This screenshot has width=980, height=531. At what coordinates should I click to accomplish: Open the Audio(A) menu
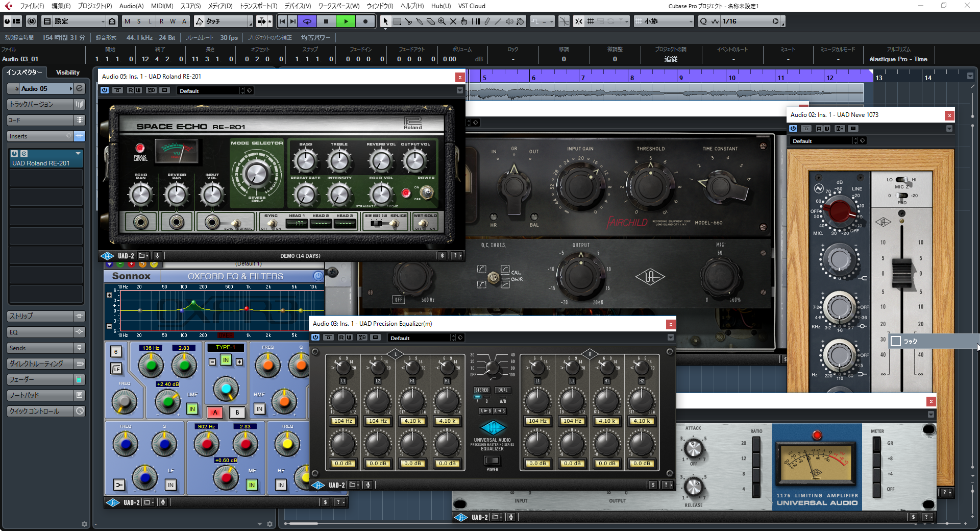[132, 6]
